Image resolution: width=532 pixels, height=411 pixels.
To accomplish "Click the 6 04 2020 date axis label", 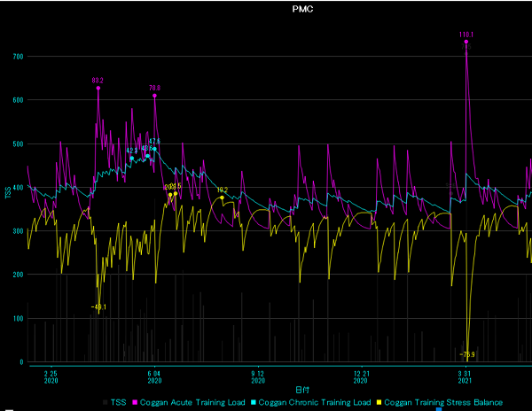I will pyautogui.click(x=154, y=377).
